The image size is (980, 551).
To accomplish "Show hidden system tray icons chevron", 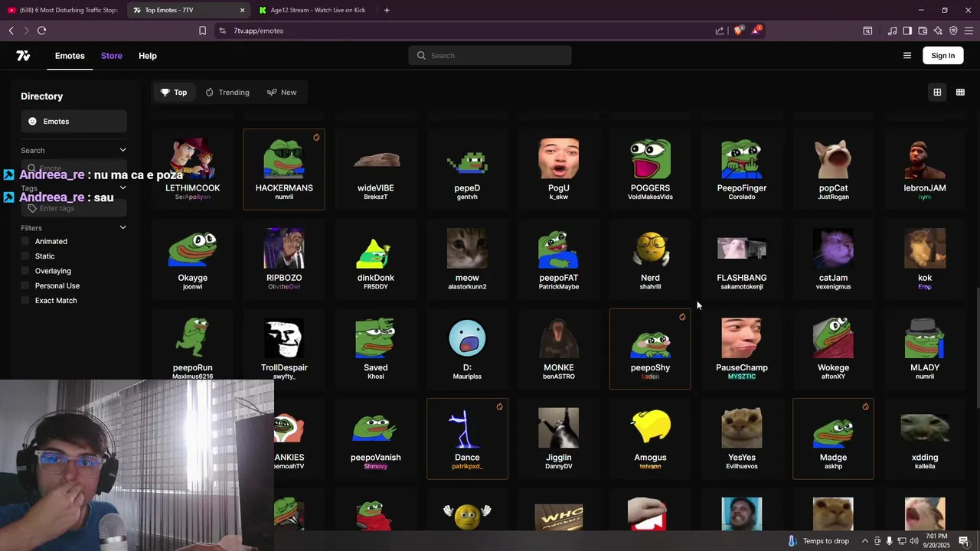I will pyautogui.click(x=865, y=541).
